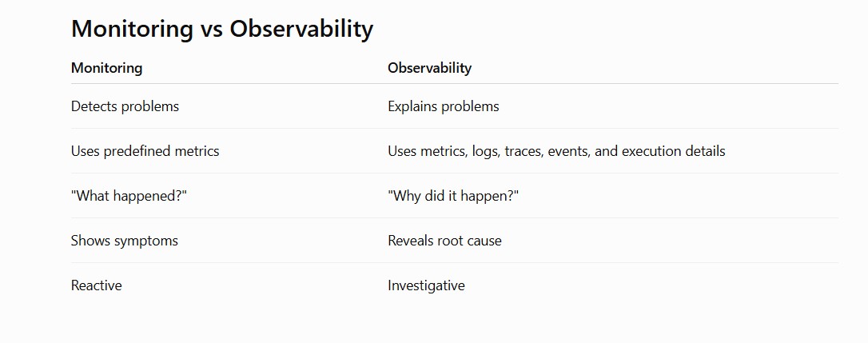Select the 'Monitoring' column header
This screenshot has width=868, height=343.
(x=107, y=68)
